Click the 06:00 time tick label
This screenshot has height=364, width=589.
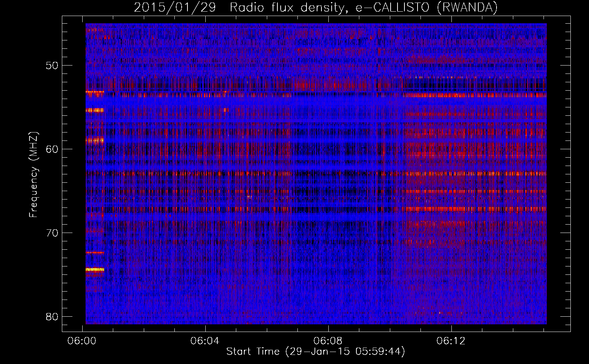pyautogui.click(x=82, y=341)
